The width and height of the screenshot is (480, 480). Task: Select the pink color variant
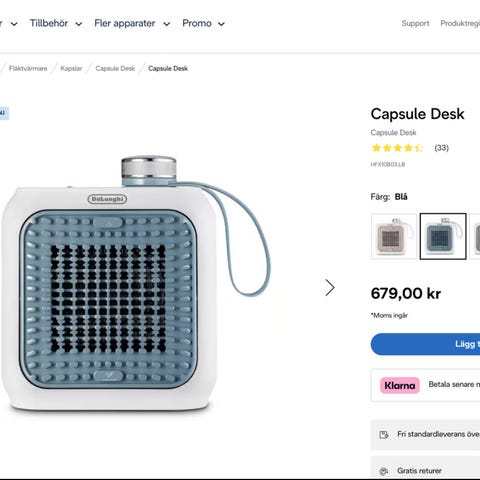pos(394,236)
